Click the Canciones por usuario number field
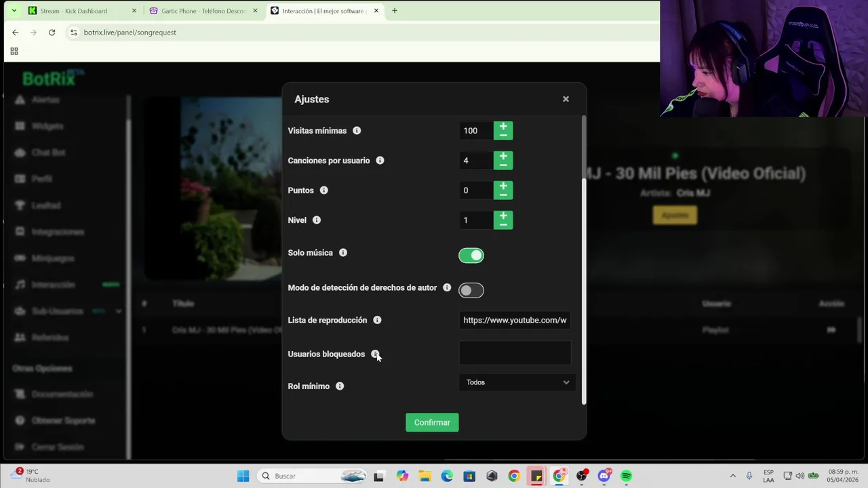This screenshot has height=488, width=868. [476, 161]
